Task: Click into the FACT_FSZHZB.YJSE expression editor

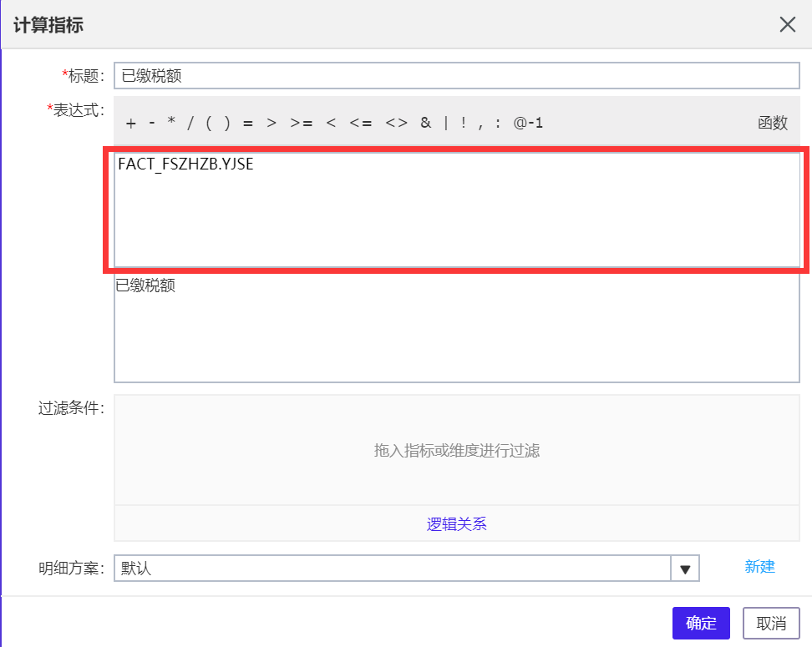Action: pos(457,210)
